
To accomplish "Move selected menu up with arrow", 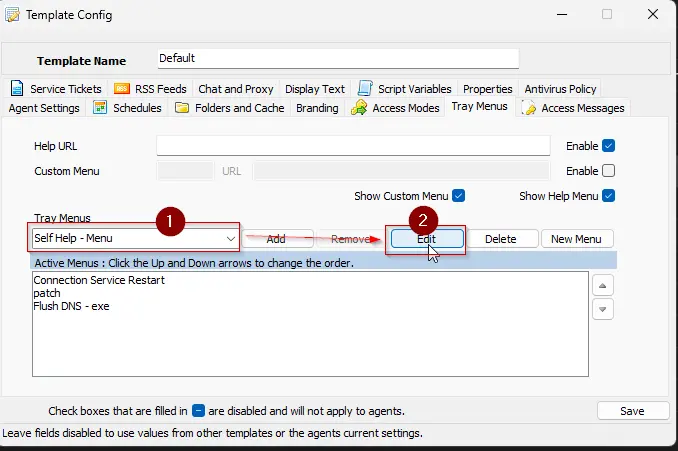I will tap(603, 286).
